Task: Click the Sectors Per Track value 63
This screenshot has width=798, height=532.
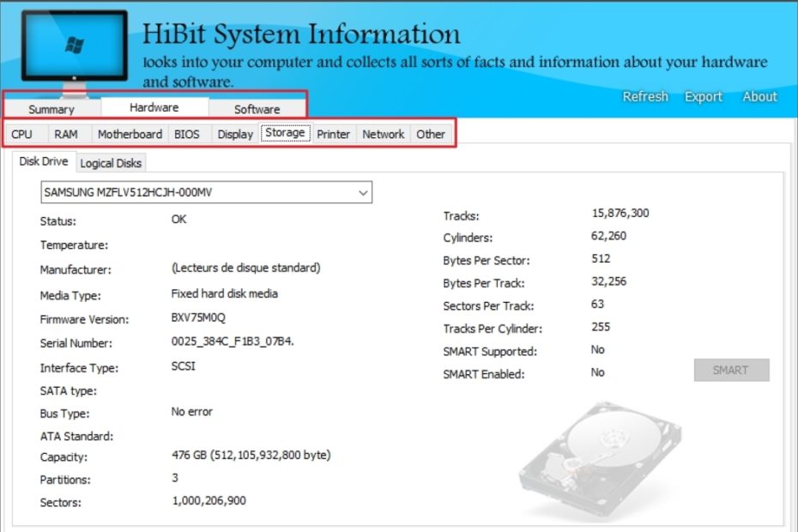Action: tap(597, 305)
